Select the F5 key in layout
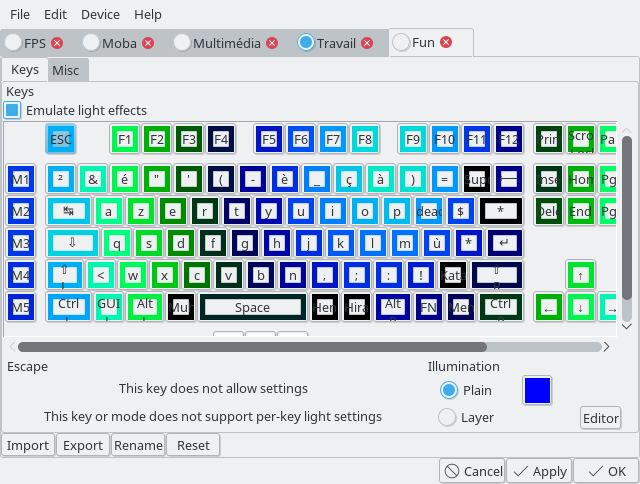 269,139
